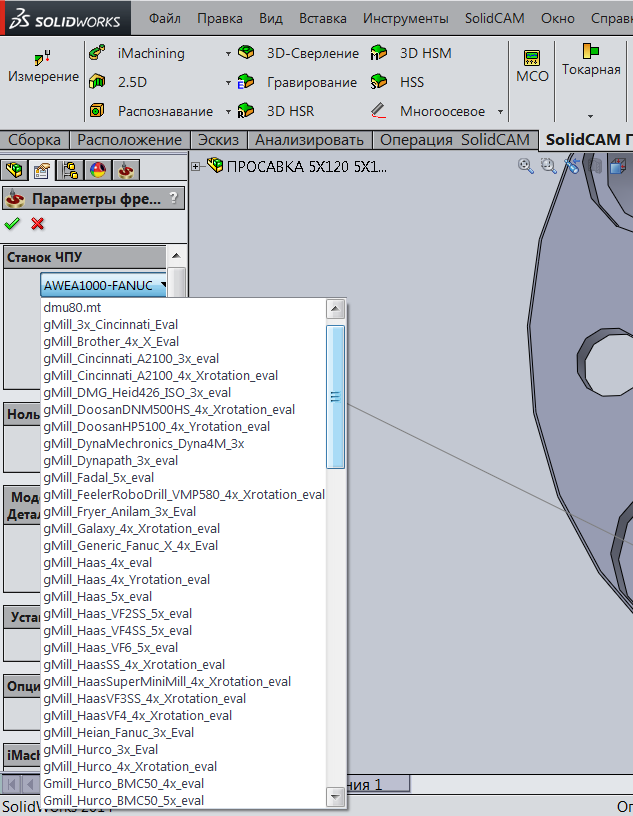The width and height of the screenshot is (633, 816).
Task: Select gMill_3x_Cincinnati_Eval
Action: (183, 325)
